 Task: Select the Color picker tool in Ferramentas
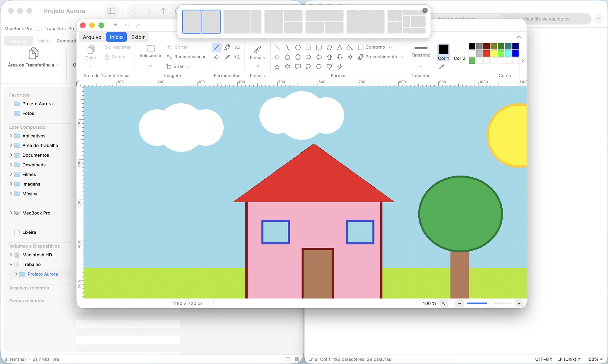click(227, 57)
